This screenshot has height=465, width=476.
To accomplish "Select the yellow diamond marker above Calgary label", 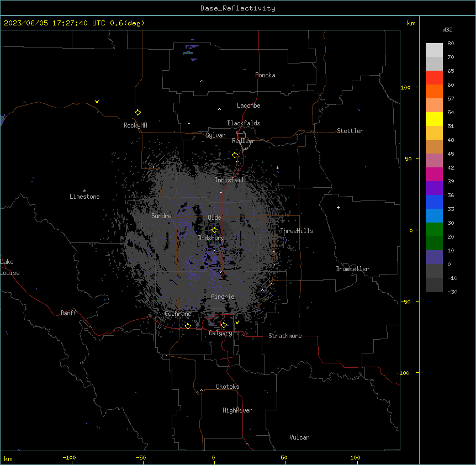I will pyautogui.click(x=224, y=325).
